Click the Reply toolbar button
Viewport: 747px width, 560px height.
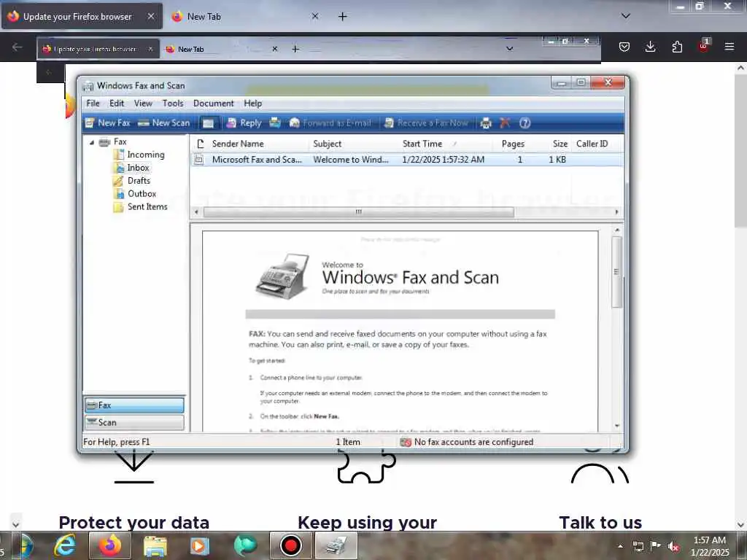pos(244,122)
